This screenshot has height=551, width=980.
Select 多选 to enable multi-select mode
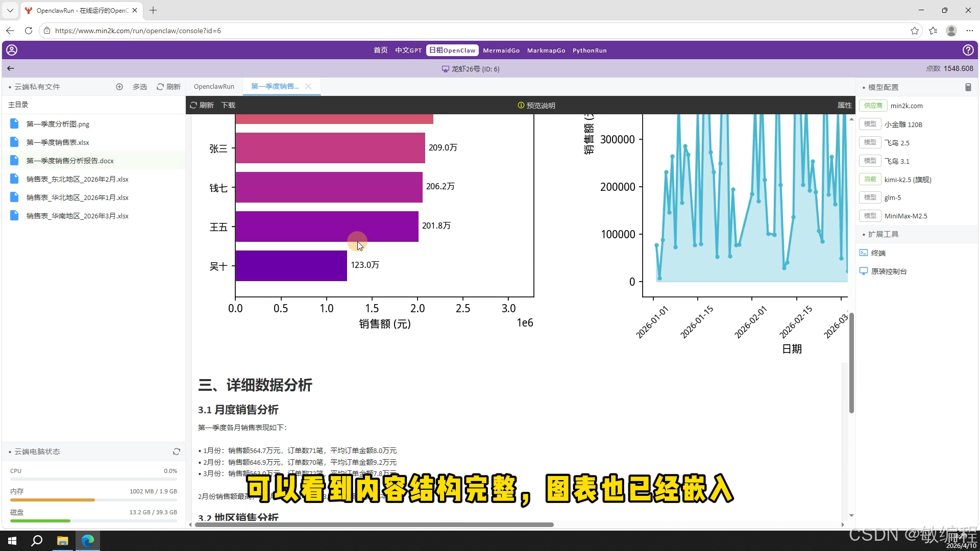pyautogui.click(x=140, y=87)
